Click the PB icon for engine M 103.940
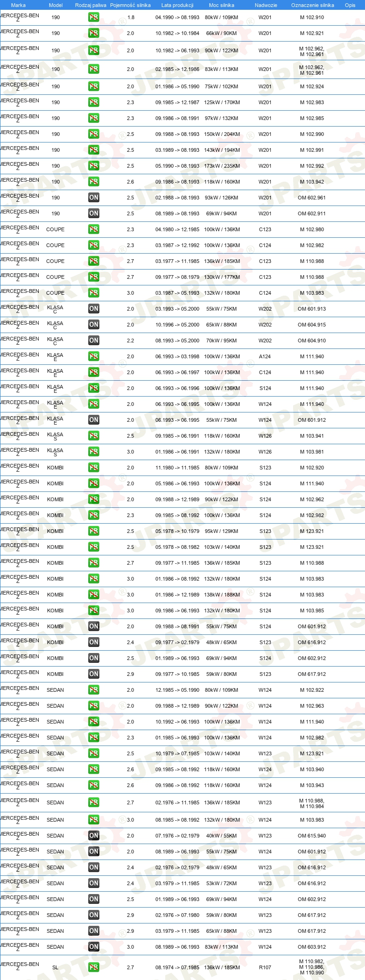 point(94,769)
